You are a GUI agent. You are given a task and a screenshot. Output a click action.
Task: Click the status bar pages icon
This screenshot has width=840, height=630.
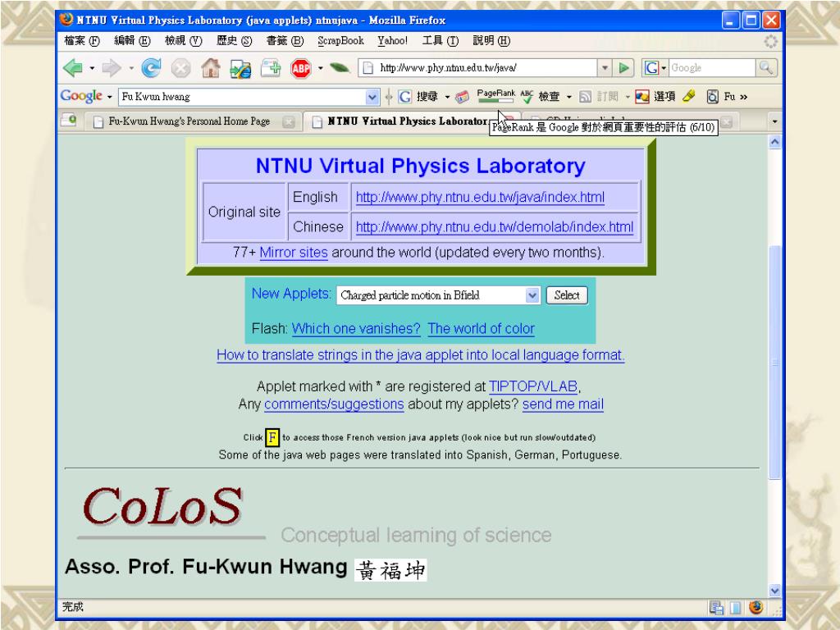click(x=716, y=607)
